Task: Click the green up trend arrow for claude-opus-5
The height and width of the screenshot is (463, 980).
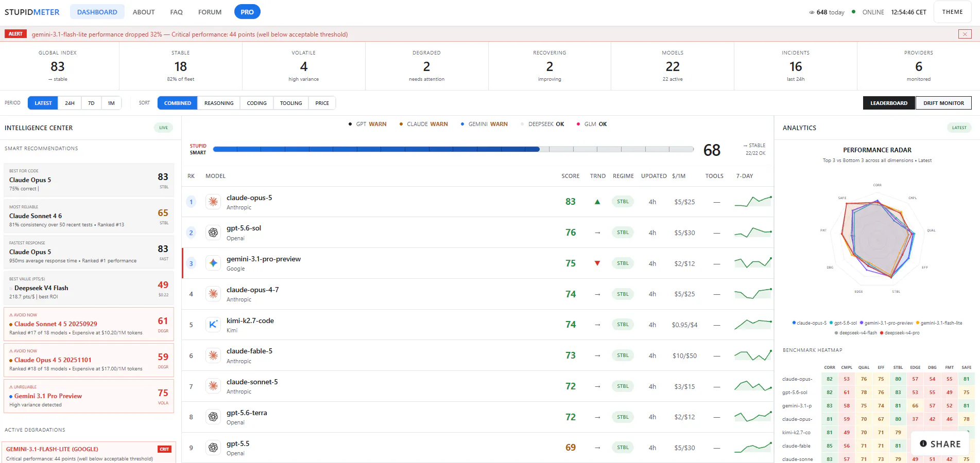Action: tap(597, 202)
